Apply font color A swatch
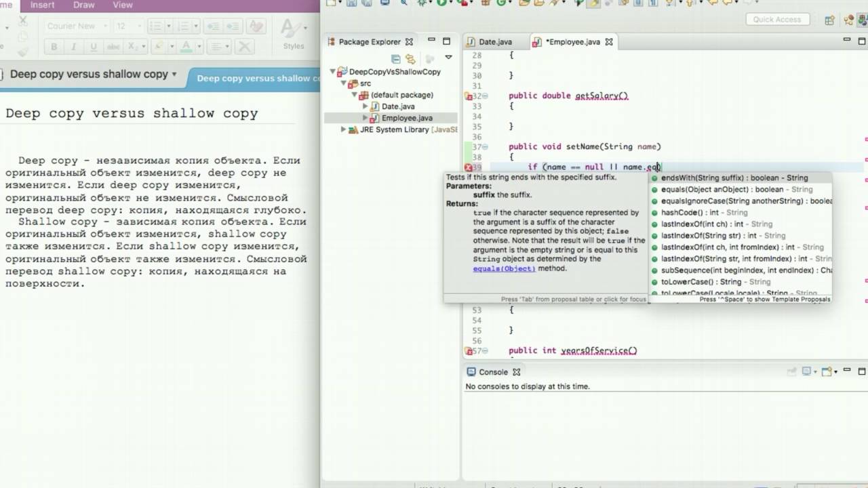The image size is (868, 488). pyautogui.click(x=186, y=47)
